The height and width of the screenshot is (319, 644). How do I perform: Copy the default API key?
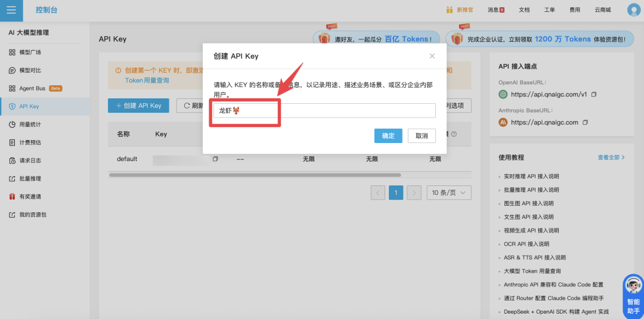(x=215, y=159)
